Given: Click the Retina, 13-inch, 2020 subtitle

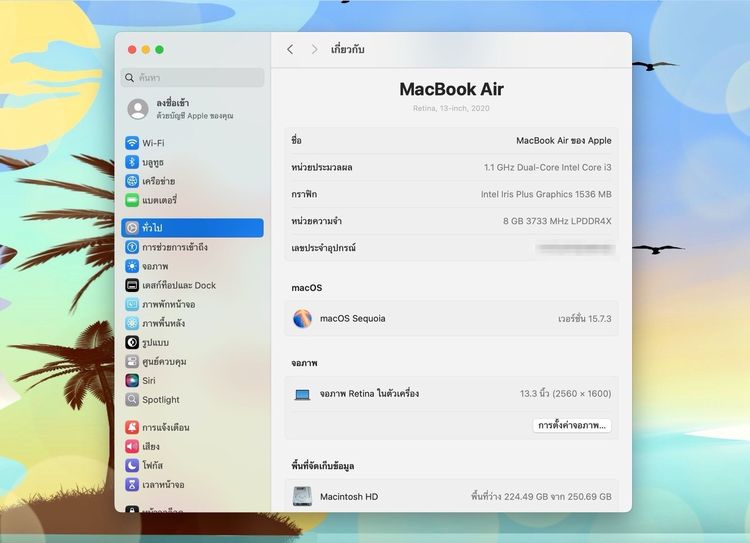Looking at the screenshot, I should click(x=452, y=108).
